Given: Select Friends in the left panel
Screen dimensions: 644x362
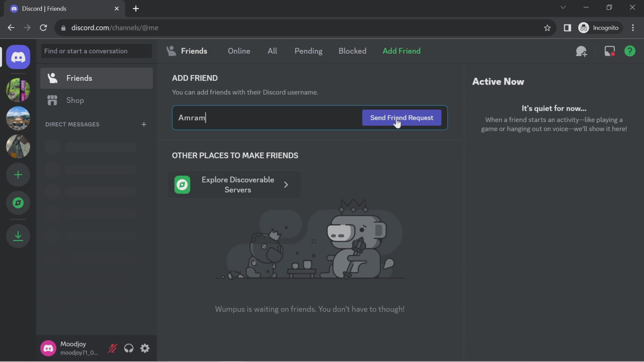Looking at the screenshot, I should (x=96, y=78).
